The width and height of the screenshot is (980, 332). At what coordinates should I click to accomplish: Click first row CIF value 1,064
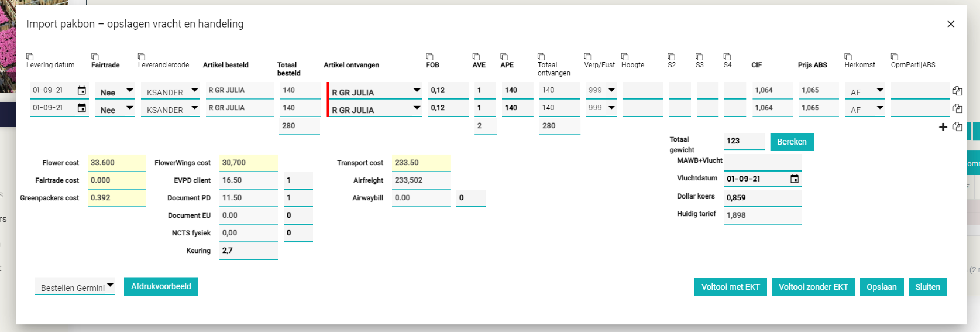point(772,91)
